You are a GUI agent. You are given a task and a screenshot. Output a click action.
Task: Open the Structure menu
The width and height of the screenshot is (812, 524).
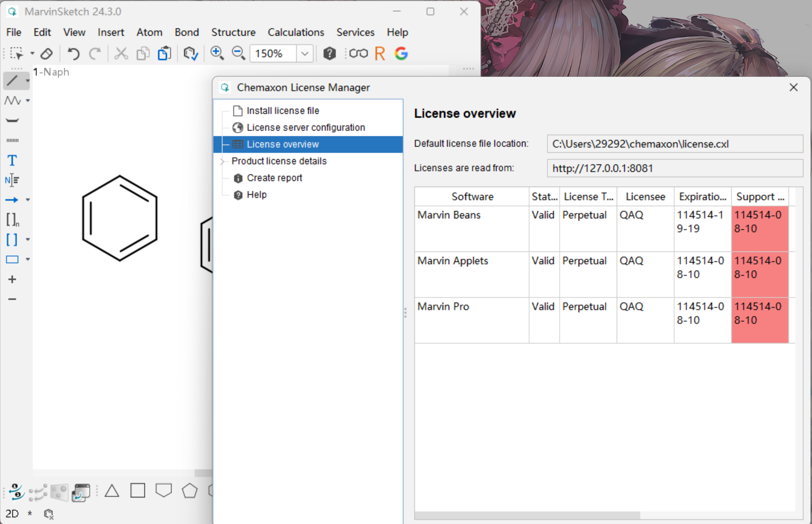[x=233, y=32]
